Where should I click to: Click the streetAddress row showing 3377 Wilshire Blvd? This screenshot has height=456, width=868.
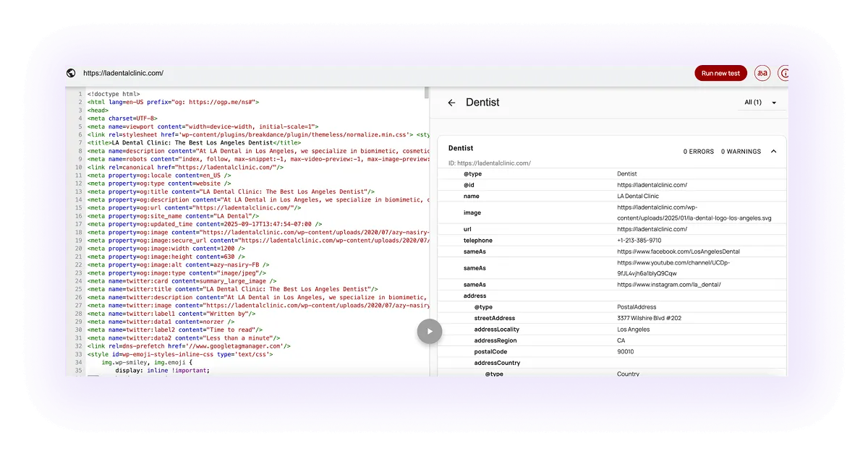pyautogui.click(x=649, y=318)
